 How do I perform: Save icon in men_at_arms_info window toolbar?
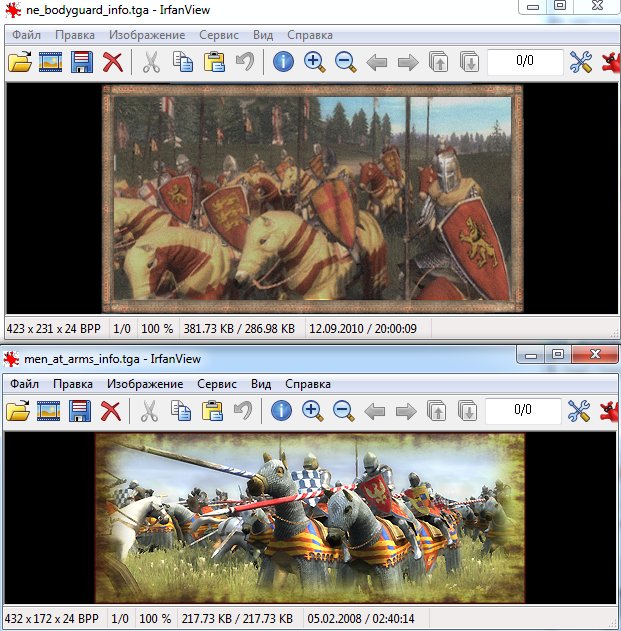(80, 411)
